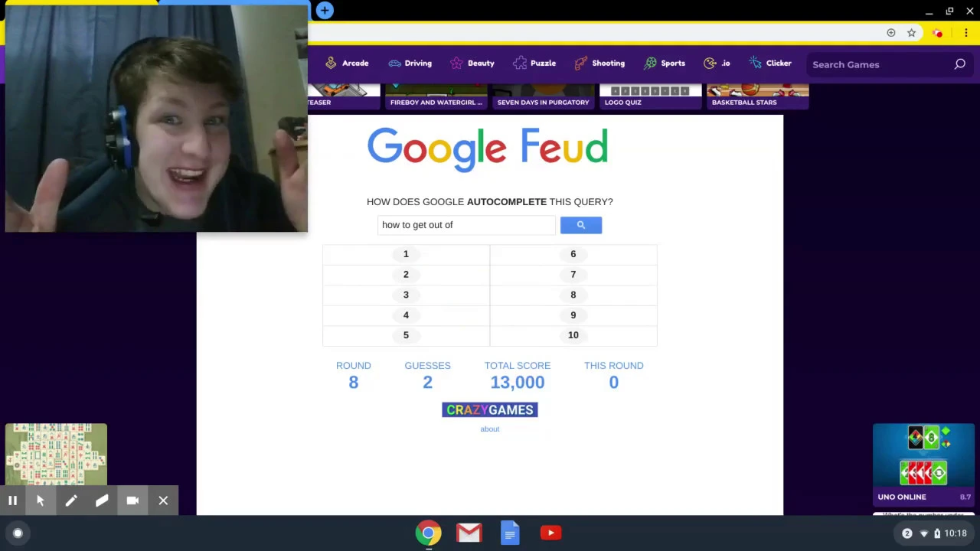Open YouTube from the shelf

[x=550, y=533]
